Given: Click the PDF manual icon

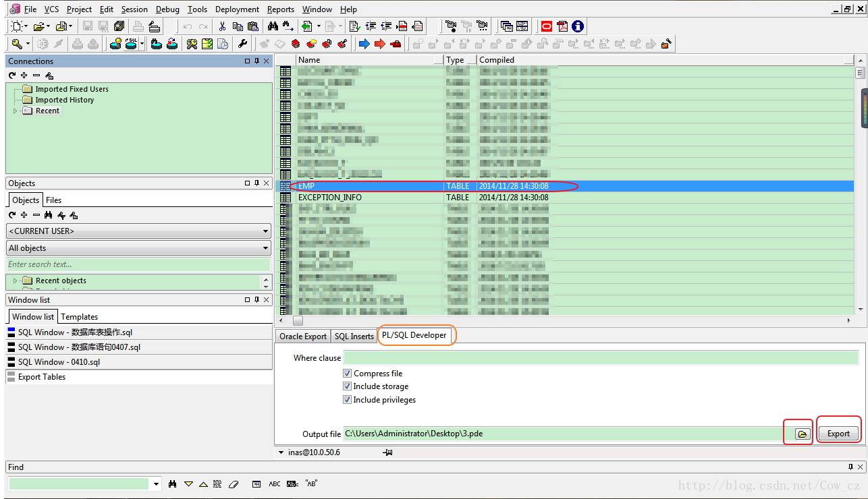Looking at the screenshot, I should (562, 26).
